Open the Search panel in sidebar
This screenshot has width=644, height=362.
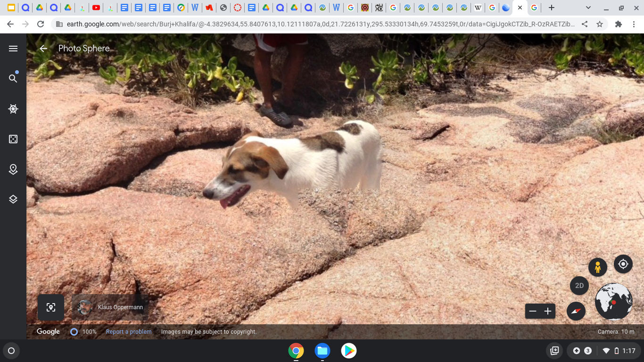point(13,78)
